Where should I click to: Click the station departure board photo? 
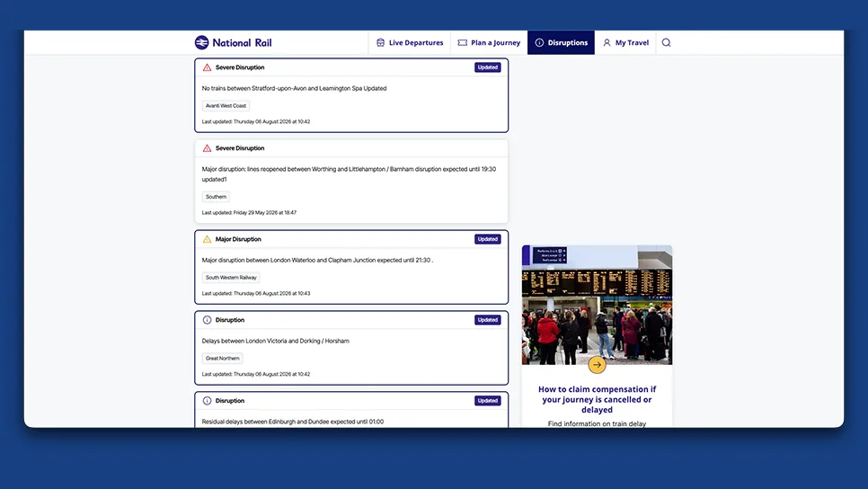pos(597,305)
